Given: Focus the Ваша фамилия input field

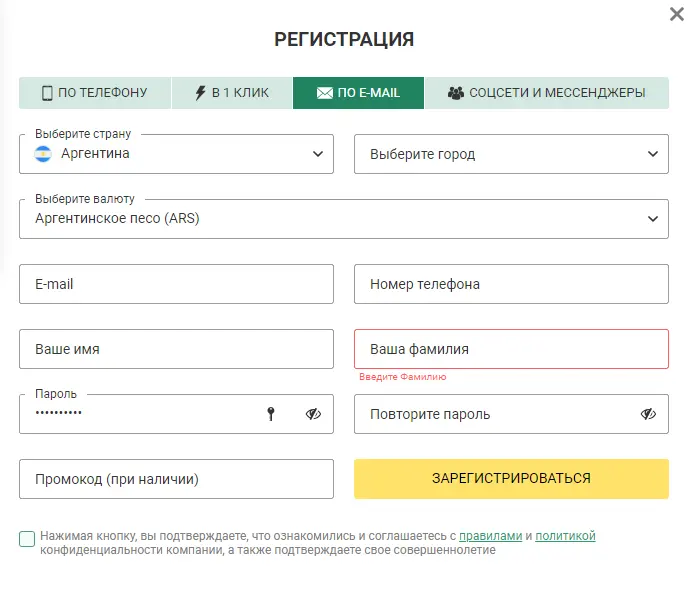Looking at the screenshot, I should pyautogui.click(x=511, y=349).
